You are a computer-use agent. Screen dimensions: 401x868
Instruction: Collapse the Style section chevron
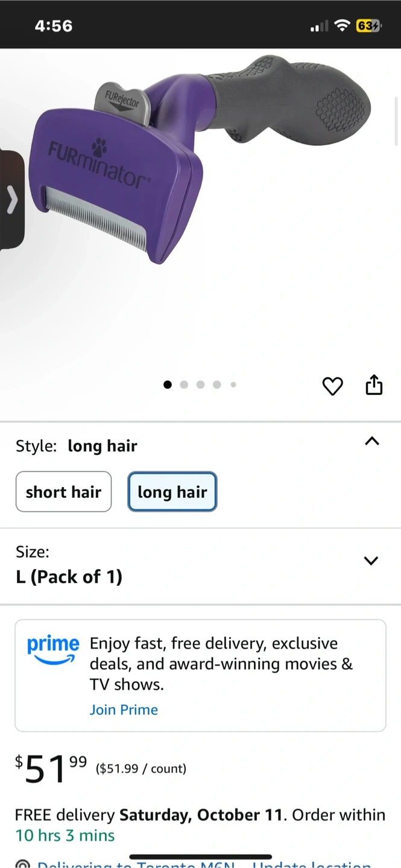372,441
